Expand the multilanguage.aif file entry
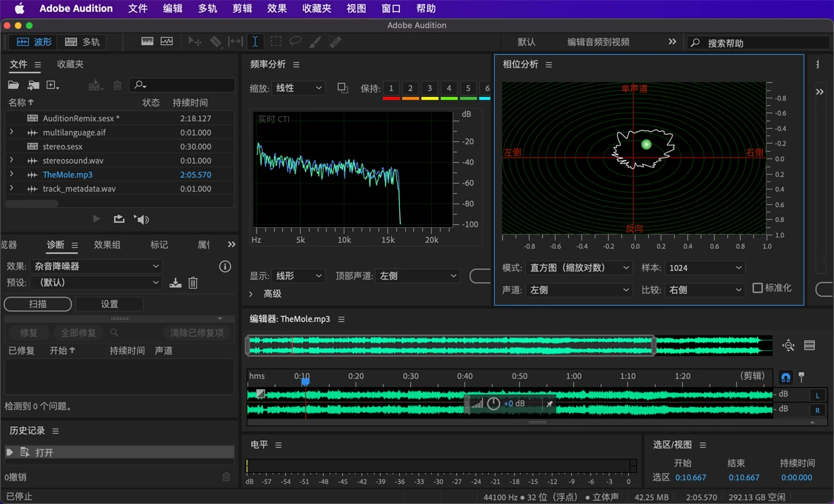This screenshot has width=834, height=504. [11, 132]
